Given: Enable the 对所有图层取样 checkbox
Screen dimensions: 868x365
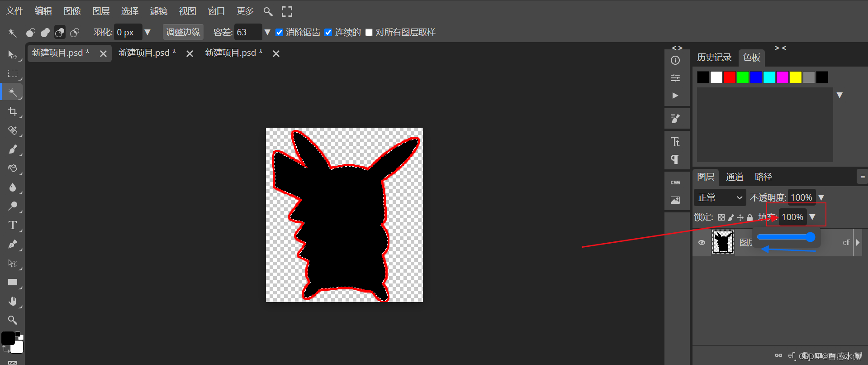Looking at the screenshot, I should pyautogui.click(x=369, y=33).
